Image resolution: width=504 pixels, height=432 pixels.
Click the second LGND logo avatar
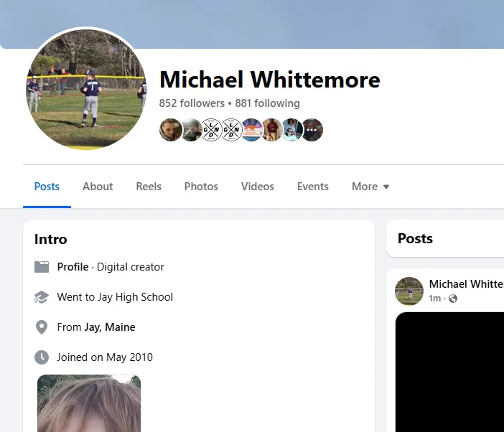231,130
